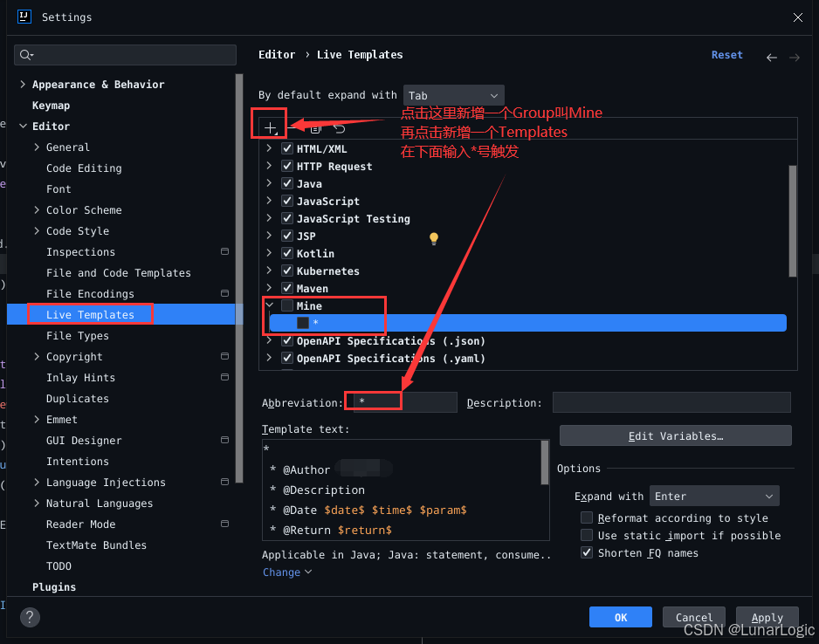Click the project-level icon beside Inlay Hints
This screenshot has width=819, height=644.
click(x=224, y=377)
